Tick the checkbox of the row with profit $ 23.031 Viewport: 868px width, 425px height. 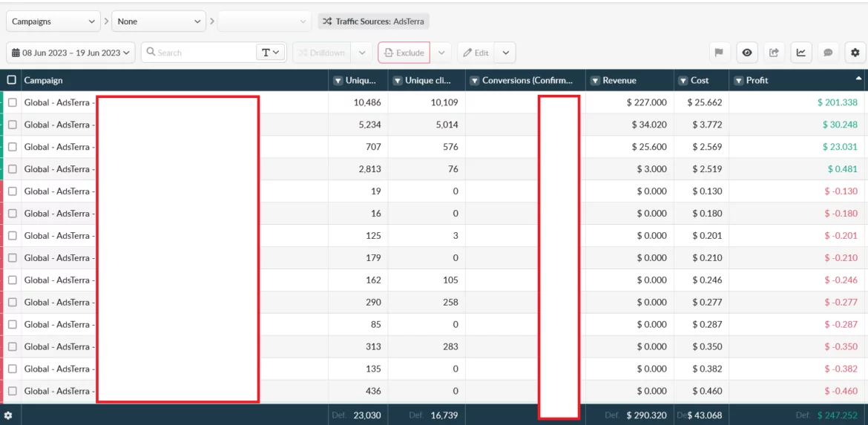click(x=12, y=147)
